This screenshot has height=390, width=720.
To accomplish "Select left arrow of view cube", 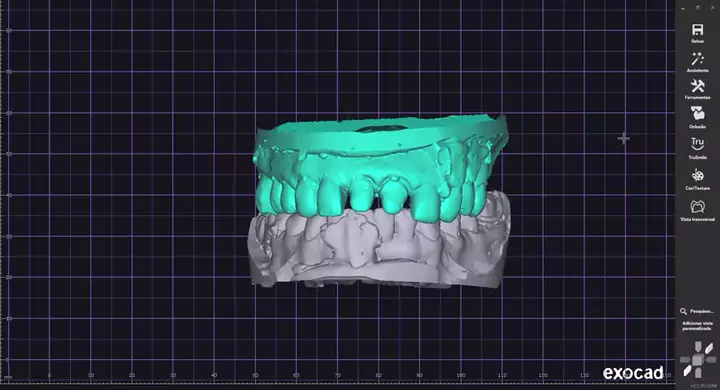I will point(685,360).
